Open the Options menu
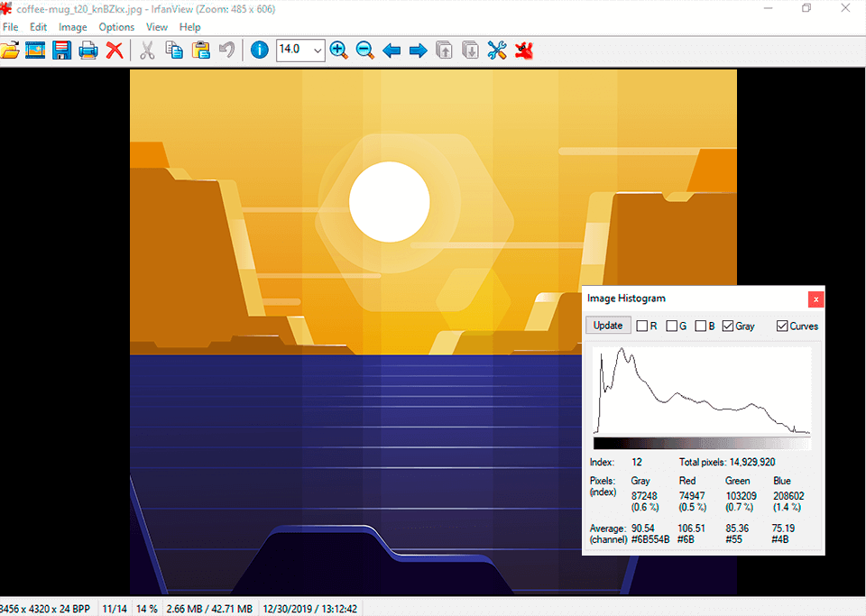The image size is (866, 616). click(x=116, y=27)
